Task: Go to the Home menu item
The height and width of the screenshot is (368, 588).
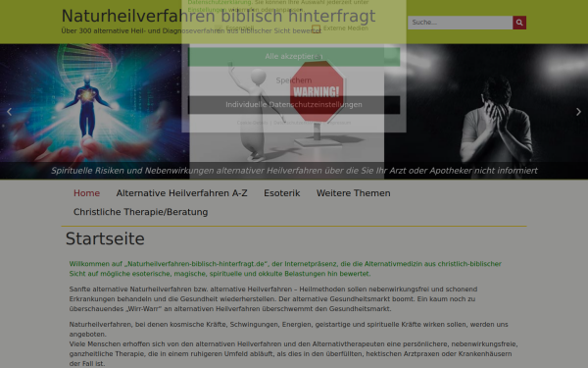Action: point(86,193)
